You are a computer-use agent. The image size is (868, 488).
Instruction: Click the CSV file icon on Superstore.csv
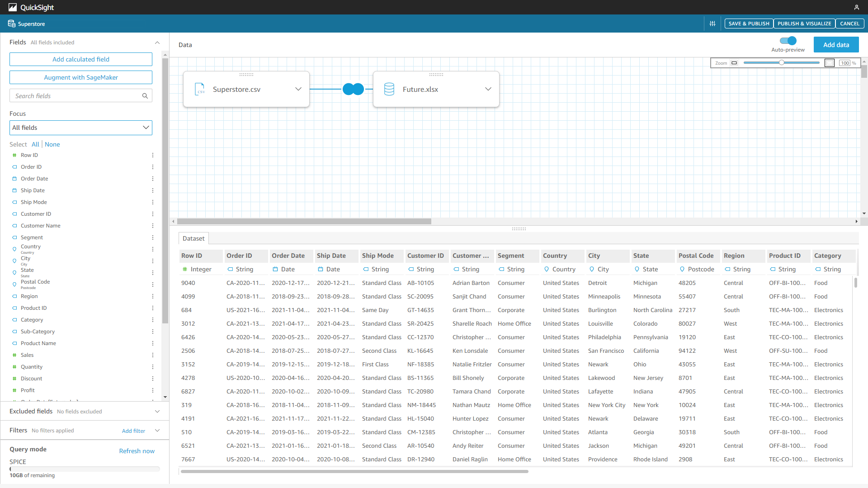coord(200,89)
